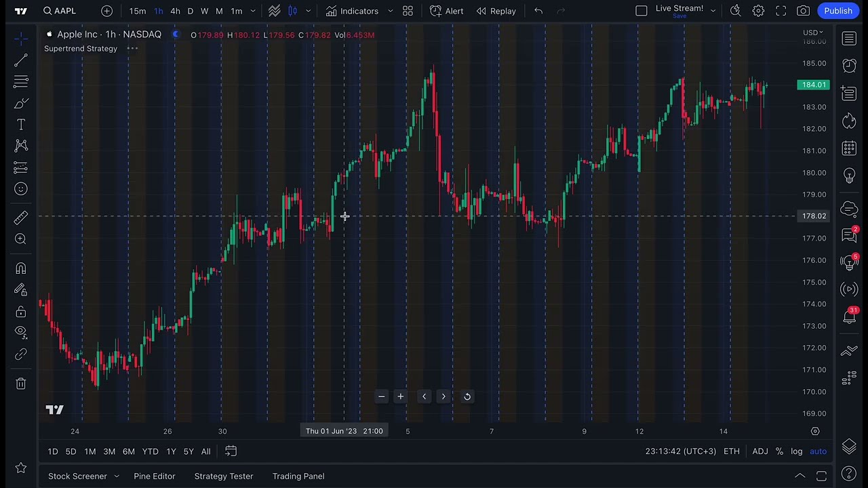Viewport: 868px width, 488px height.
Task: Open the AAPL symbol search
Action: (x=60, y=11)
